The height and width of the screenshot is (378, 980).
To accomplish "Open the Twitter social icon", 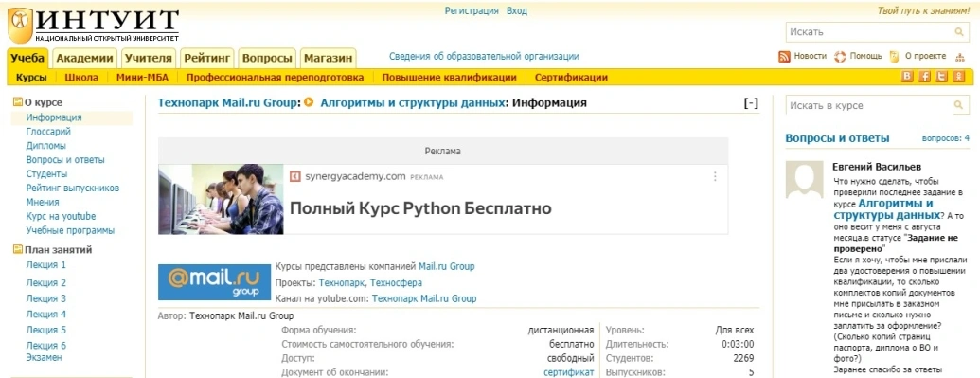I will tap(941, 77).
